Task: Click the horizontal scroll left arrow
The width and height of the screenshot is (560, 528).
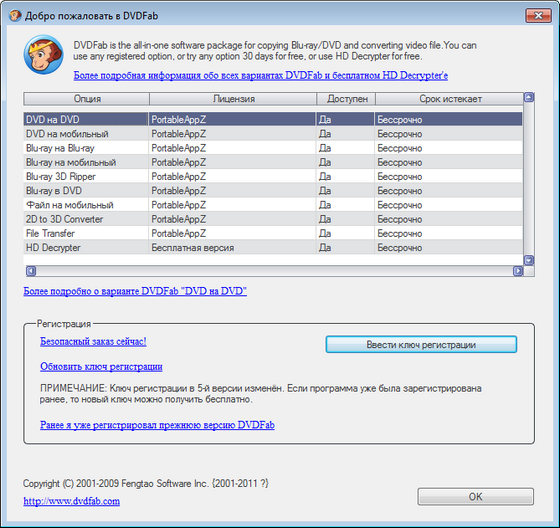Action: pyautogui.click(x=31, y=271)
